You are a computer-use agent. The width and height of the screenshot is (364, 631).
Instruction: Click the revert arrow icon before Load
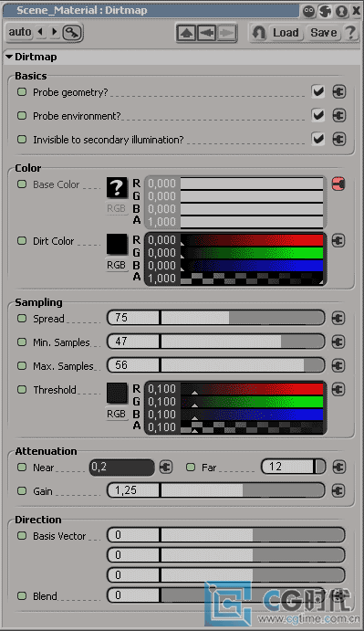tap(258, 33)
